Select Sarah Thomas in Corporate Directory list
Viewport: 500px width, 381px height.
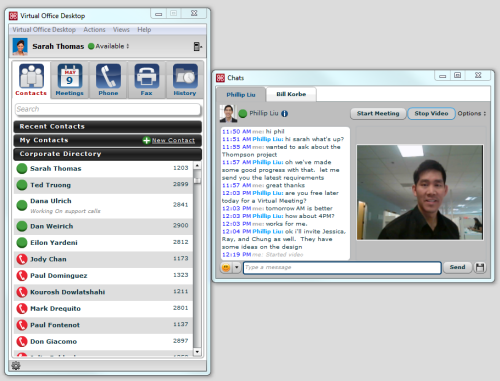point(103,169)
